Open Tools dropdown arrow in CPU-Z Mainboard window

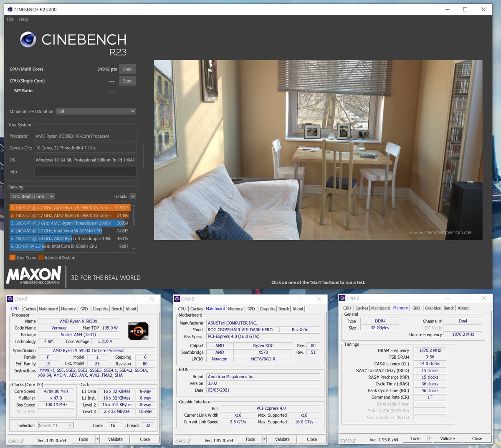pos(265,439)
